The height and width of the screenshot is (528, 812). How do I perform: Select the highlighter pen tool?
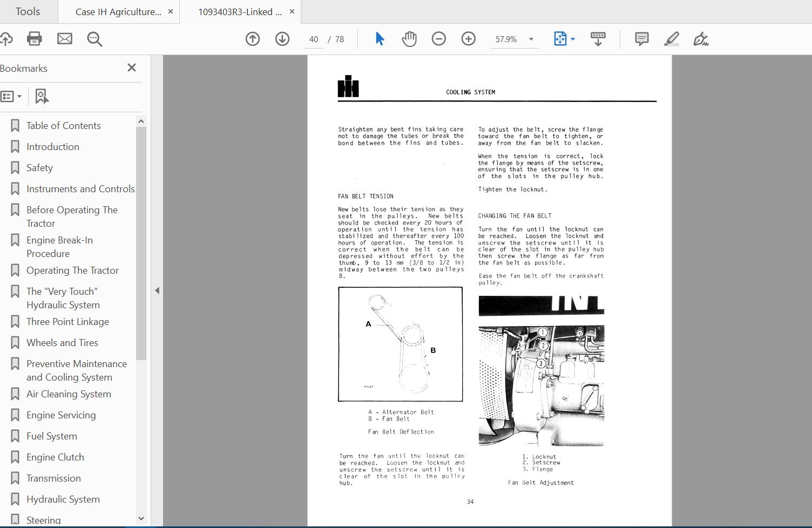pos(671,39)
